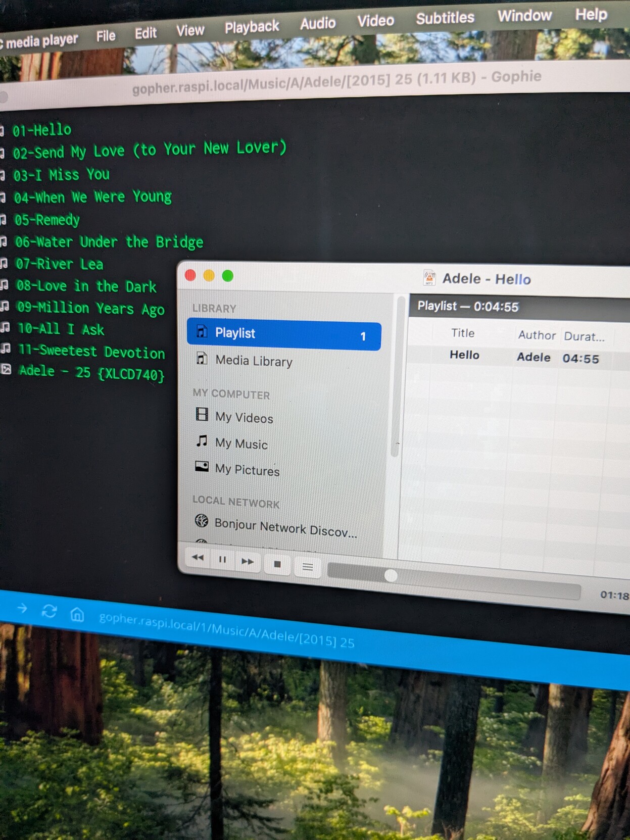Viewport: 630px width, 840px height.
Task: Pause playback in VLC
Action: [x=222, y=559]
